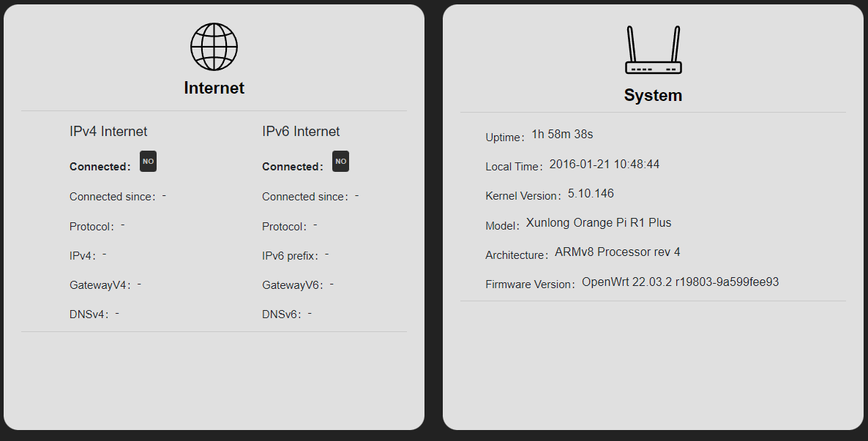Image resolution: width=868 pixels, height=441 pixels.
Task: Click kernel version value 5.10.146
Action: coord(591,194)
